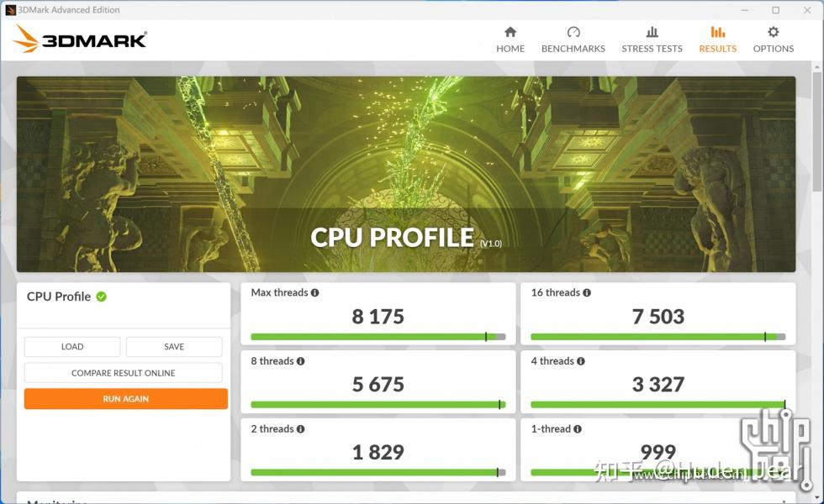Click the CPU Profile banner image

[406, 172]
